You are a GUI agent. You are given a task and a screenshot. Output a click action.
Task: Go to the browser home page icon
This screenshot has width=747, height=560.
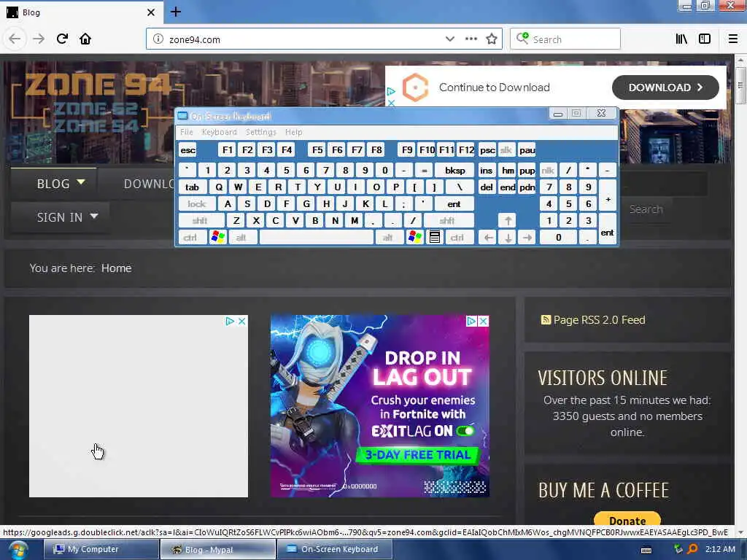(x=85, y=39)
